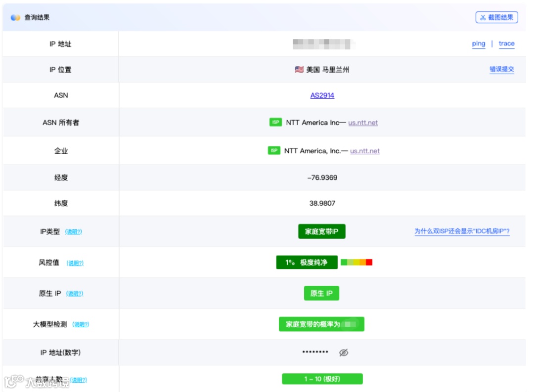Click the IP 位置 row label

[x=60, y=70]
